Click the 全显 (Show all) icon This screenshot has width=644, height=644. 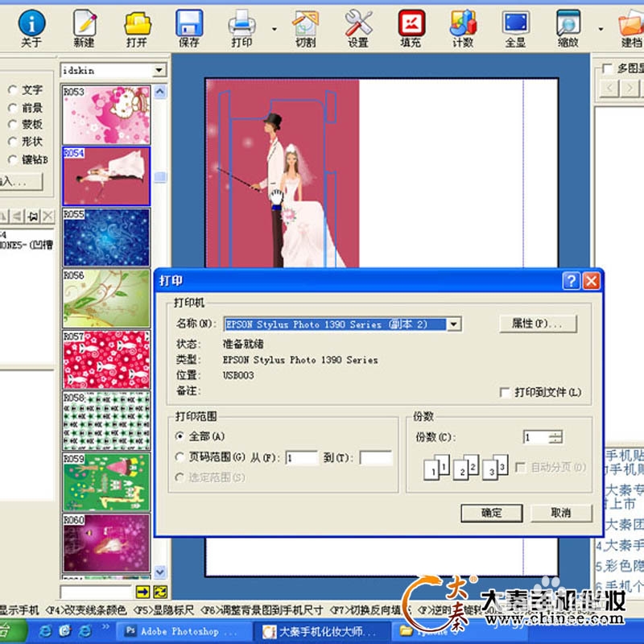click(x=515, y=28)
